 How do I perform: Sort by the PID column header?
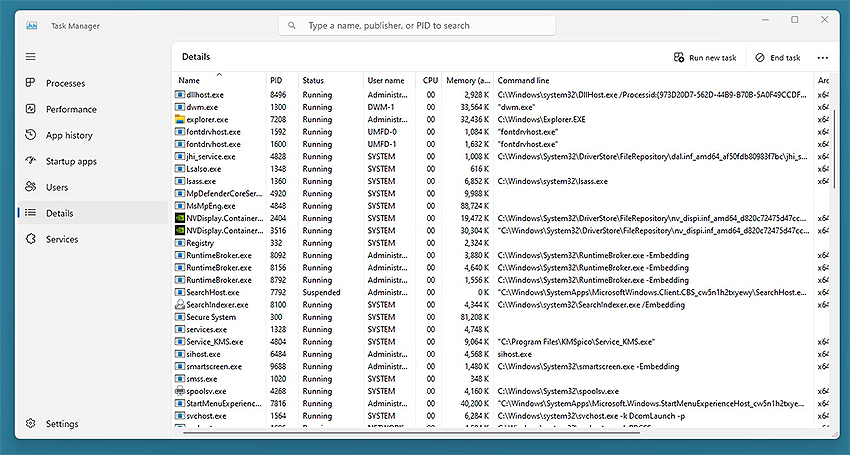point(282,80)
